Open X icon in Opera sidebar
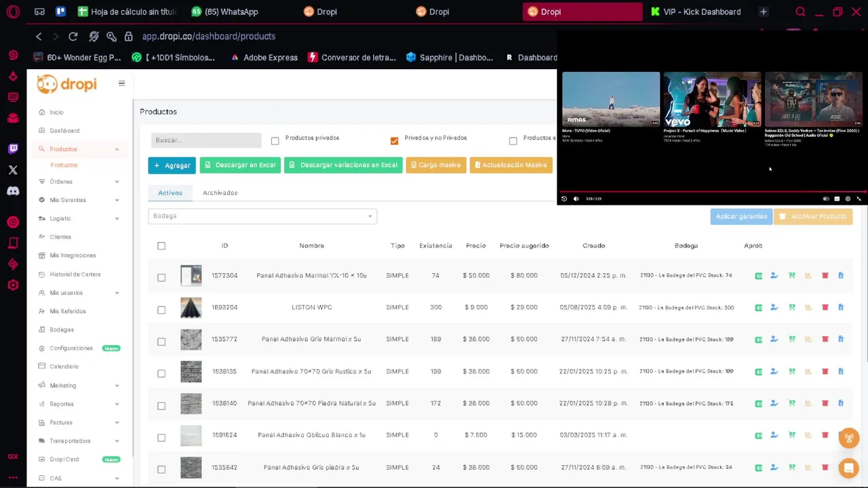This screenshot has height=488, width=868. [x=13, y=170]
